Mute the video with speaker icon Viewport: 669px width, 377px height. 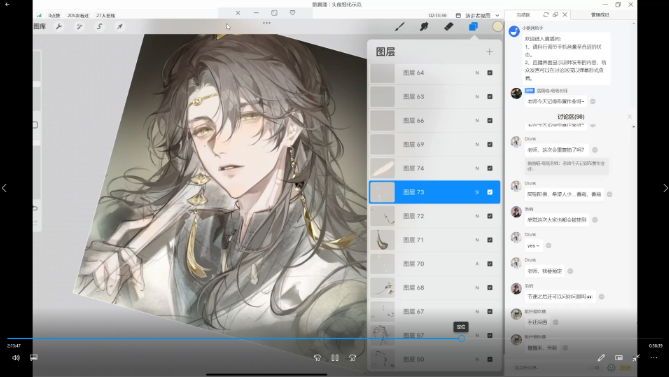[x=16, y=357]
